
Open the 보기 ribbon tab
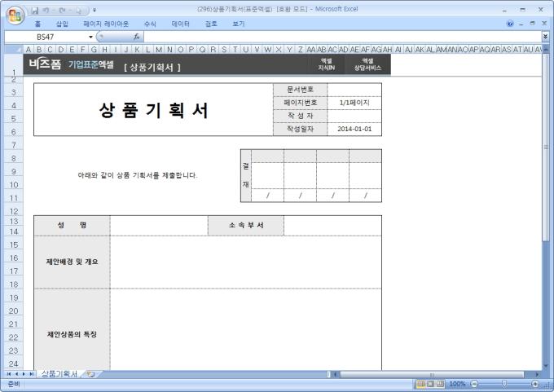[238, 24]
